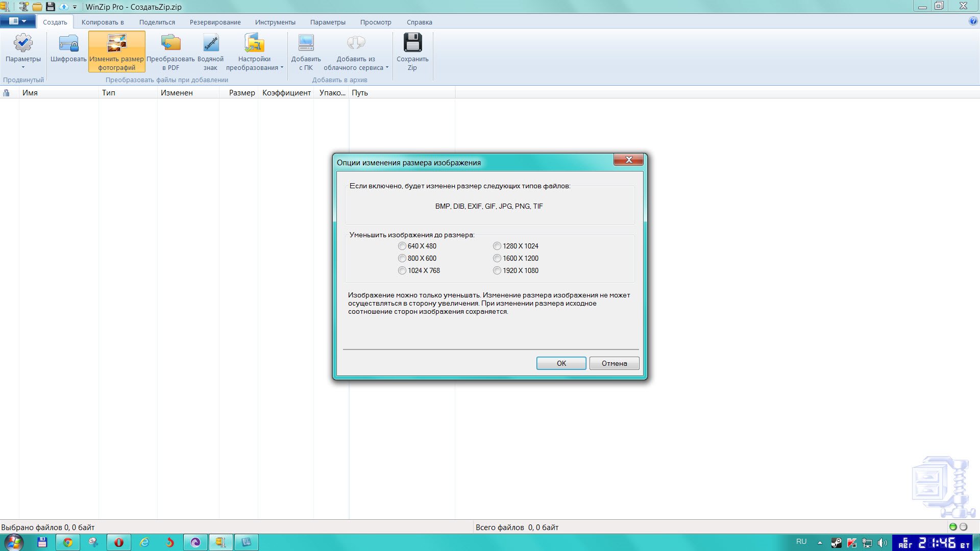Click Добавить из облачного сервиса icon
The height and width of the screenshot is (551, 980).
[x=356, y=43]
